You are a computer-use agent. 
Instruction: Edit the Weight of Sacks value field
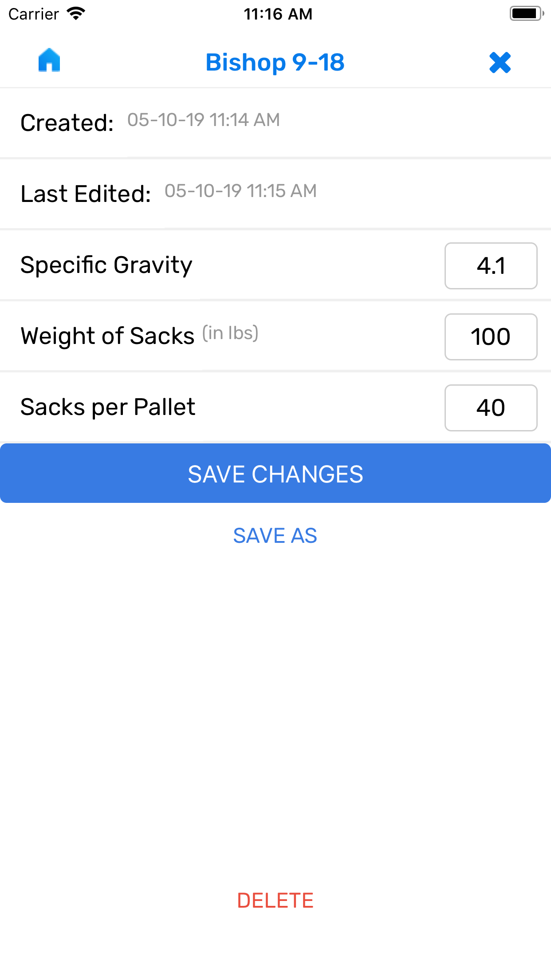[x=491, y=337]
